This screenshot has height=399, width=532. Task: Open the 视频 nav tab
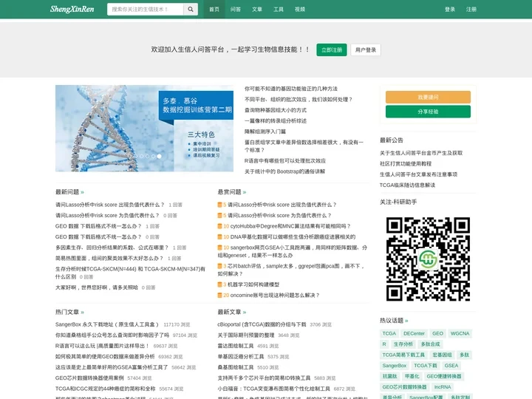coord(299,10)
